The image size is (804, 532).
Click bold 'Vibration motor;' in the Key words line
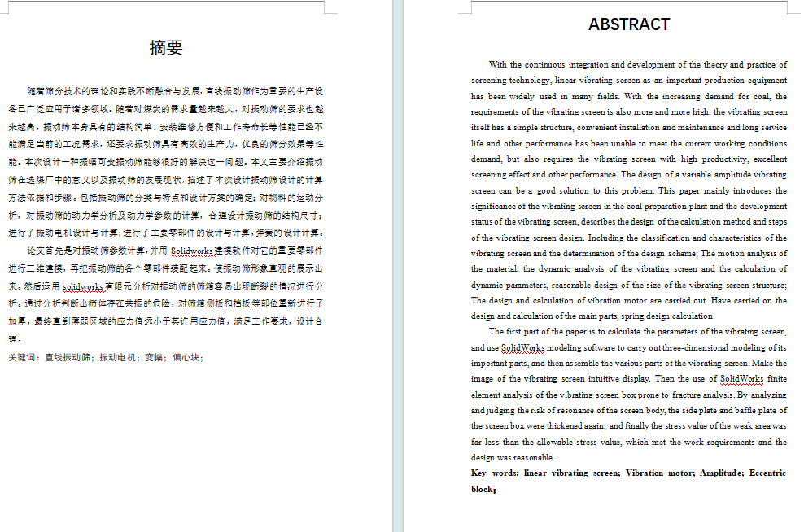point(661,473)
